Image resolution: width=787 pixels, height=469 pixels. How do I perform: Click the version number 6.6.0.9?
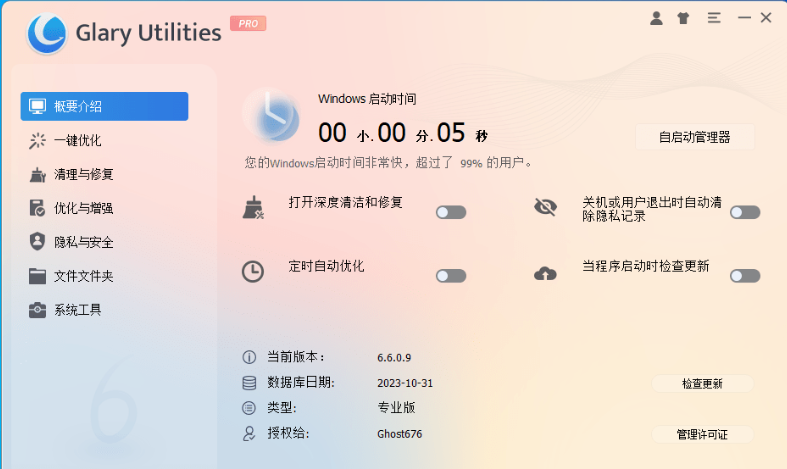pos(394,358)
